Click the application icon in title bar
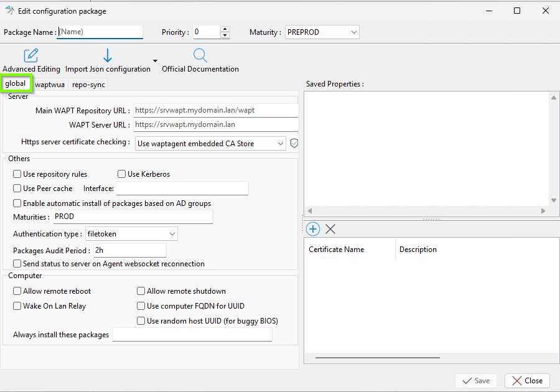The width and height of the screenshot is (560, 392). point(10,11)
